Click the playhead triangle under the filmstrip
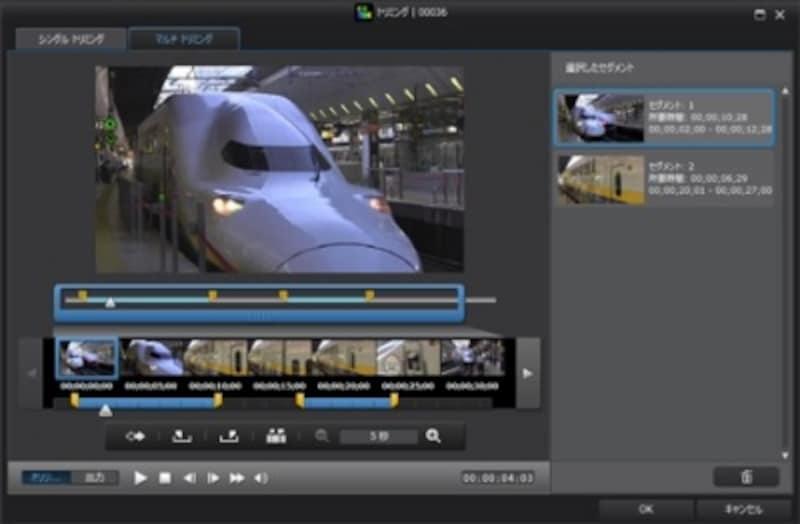Viewport: 800px width, 524px height. (105, 410)
